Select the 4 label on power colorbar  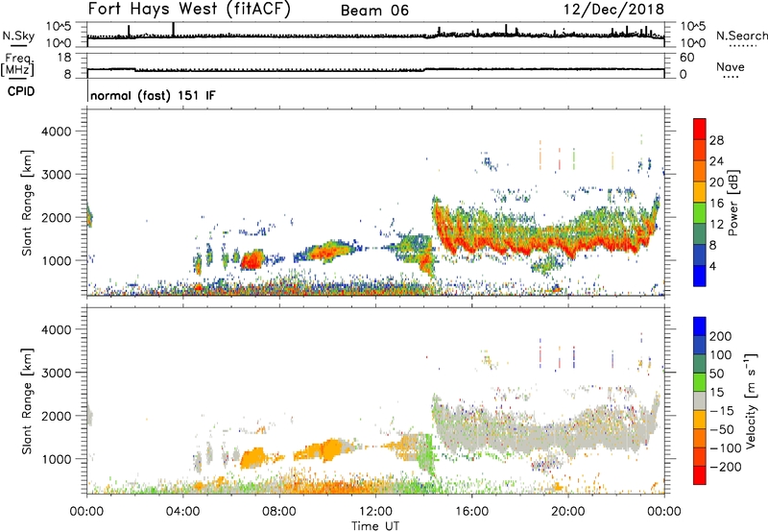tap(712, 266)
